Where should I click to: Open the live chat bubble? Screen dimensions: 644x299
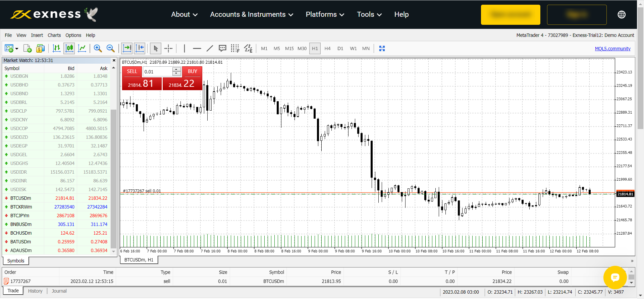pos(615,277)
